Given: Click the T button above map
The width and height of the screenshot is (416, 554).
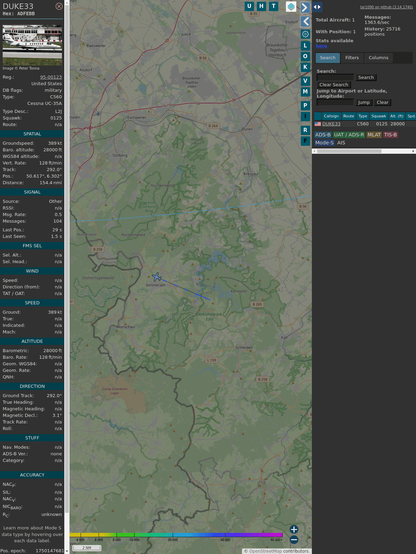Looking at the screenshot, I should tap(273, 6).
